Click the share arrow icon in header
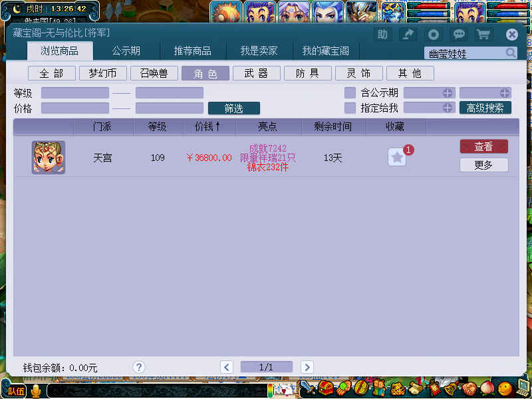 pos(408,35)
